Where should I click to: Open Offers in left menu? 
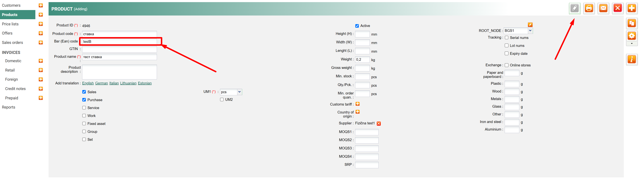[7, 33]
